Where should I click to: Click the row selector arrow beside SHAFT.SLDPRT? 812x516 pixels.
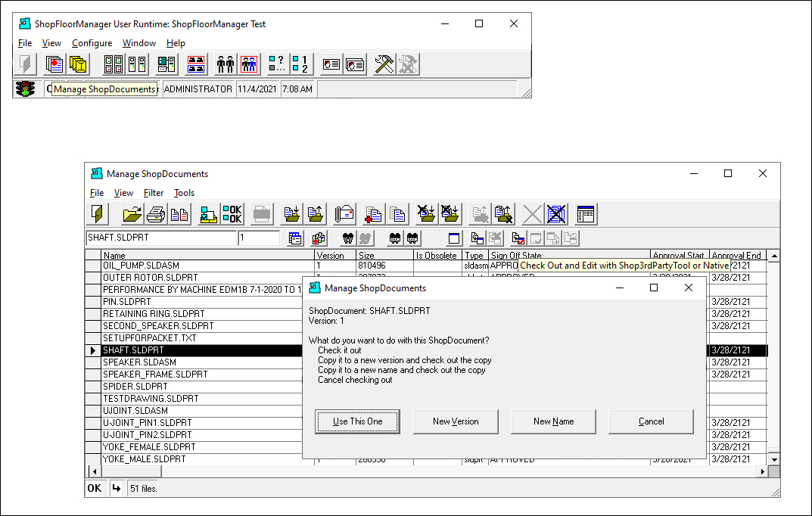point(93,350)
